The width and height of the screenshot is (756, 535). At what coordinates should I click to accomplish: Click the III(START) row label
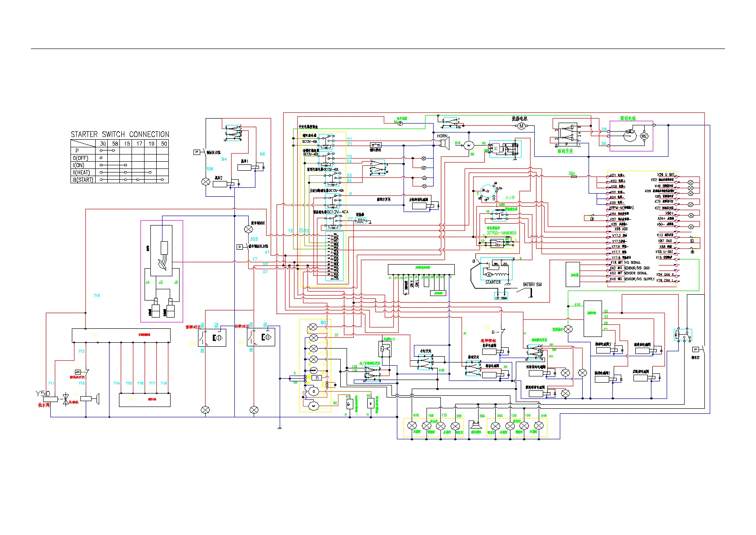(x=83, y=180)
